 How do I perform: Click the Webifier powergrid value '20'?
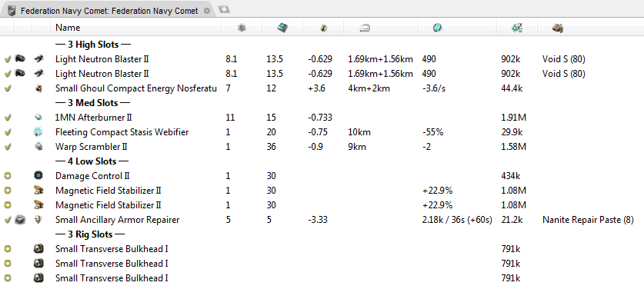click(x=271, y=132)
